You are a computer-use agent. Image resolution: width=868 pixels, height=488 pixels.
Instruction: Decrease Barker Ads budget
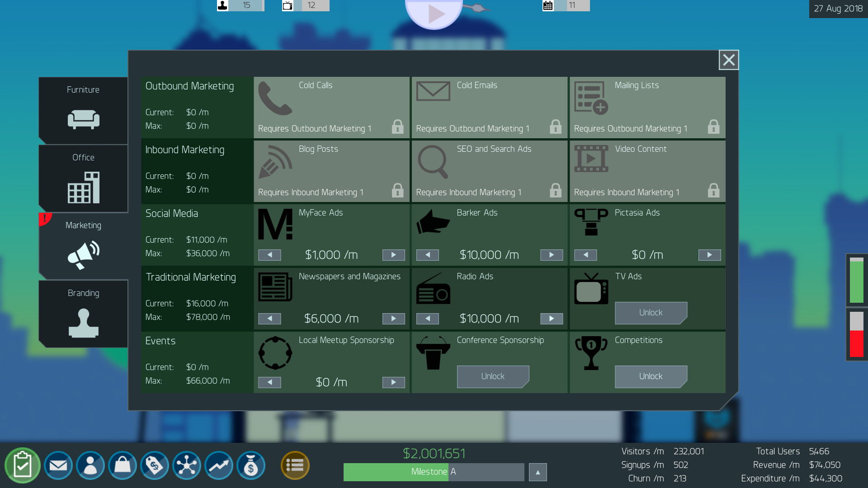click(x=428, y=255)
